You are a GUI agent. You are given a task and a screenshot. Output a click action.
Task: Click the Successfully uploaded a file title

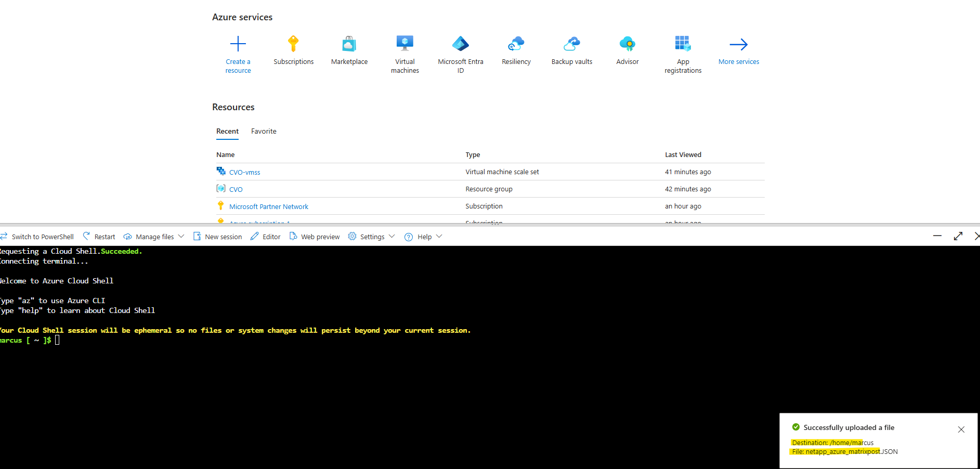pyautogui.click(x=849, y=427)
